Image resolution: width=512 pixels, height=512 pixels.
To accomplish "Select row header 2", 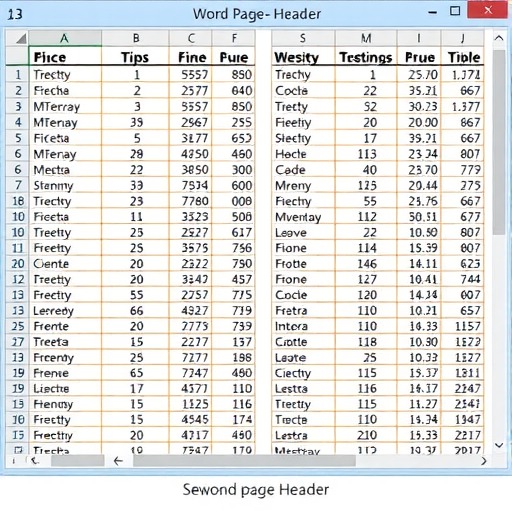I will [x=18, y=90].
